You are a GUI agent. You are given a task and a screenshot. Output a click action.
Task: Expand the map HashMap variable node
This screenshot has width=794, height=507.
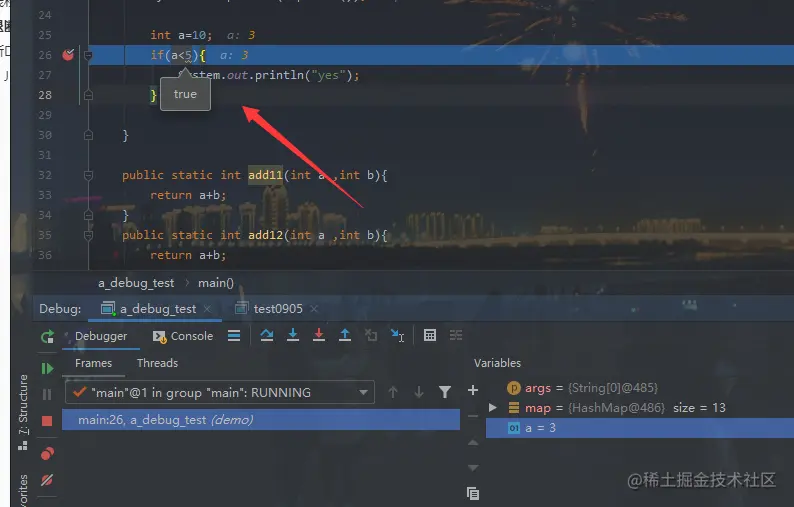point(493,408)
